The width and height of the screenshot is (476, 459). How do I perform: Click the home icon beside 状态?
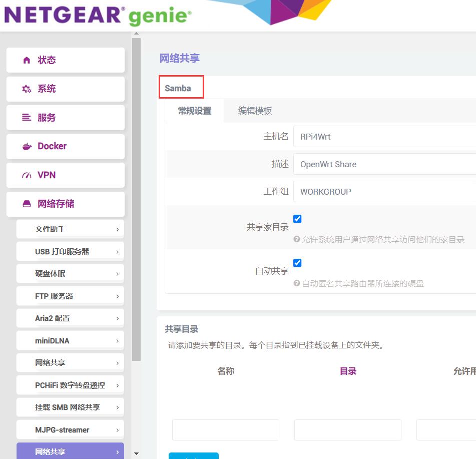pyautogui.click(x=27, y=60)
